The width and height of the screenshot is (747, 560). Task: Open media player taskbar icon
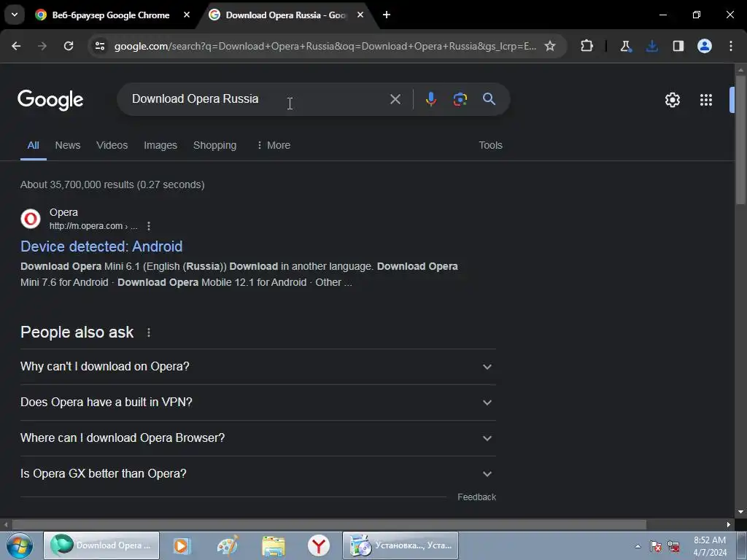[182, 545]
